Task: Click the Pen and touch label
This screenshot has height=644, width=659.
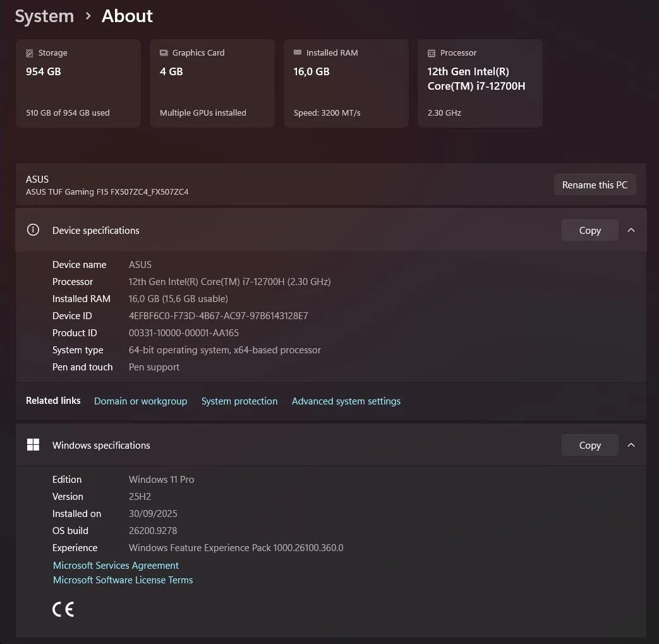Action: click(82, 367)
